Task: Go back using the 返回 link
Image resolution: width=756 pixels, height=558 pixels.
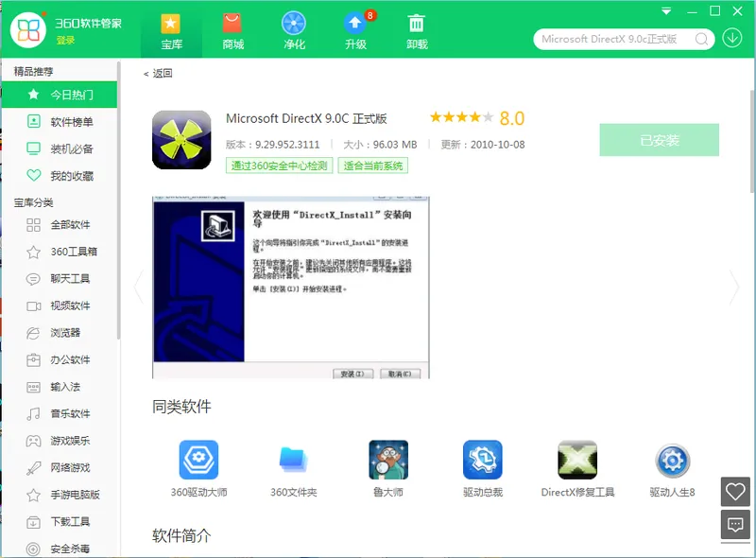Action: (158, 74)
